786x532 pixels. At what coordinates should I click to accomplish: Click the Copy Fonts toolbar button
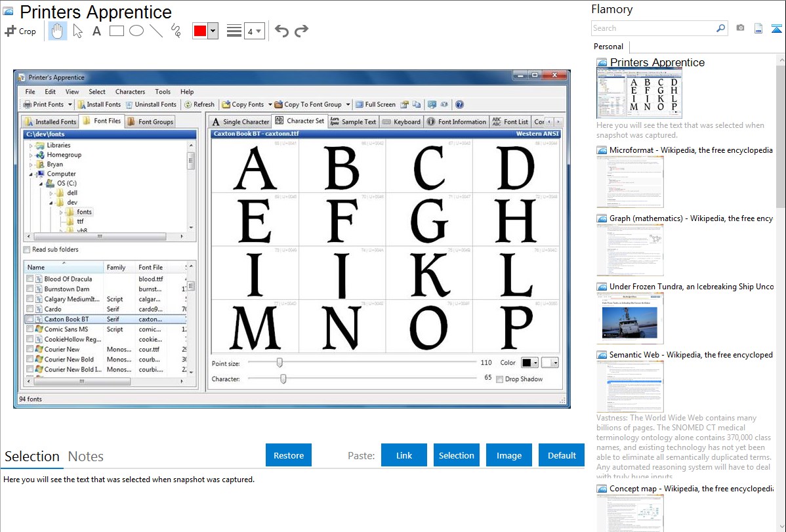pyautogui.click(x=243, y=104)
